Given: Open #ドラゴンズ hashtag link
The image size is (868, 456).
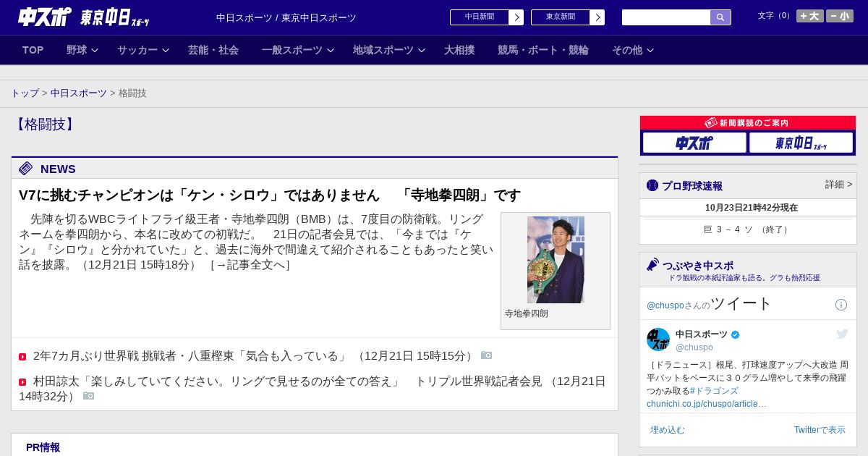Looking at the screenshot, I should (714, 391).
